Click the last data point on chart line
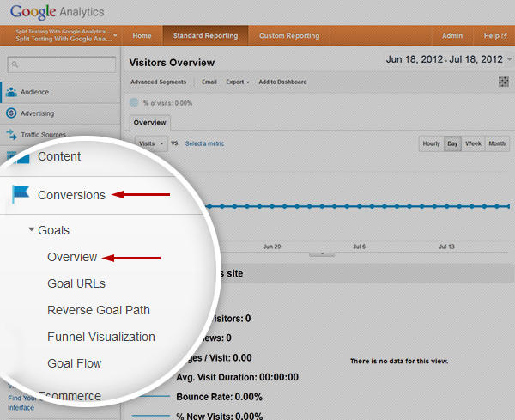 point(509,206)
